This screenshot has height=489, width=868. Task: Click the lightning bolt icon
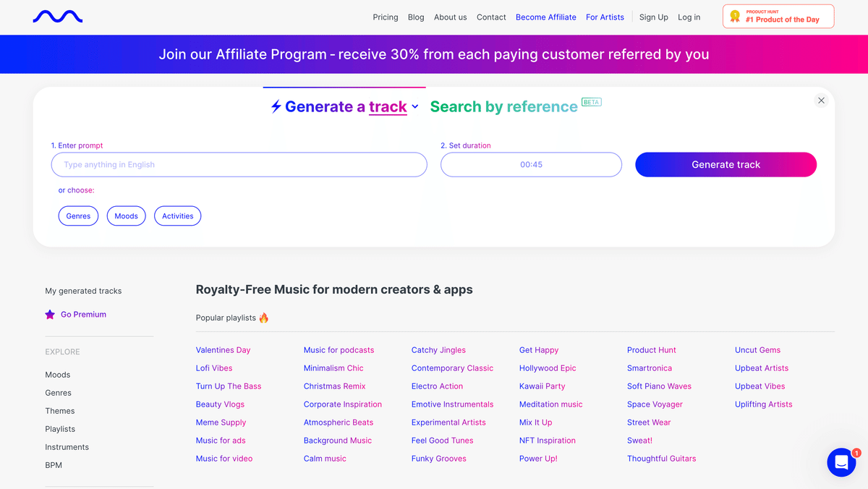pyautogui.click(x=276, y=106)
